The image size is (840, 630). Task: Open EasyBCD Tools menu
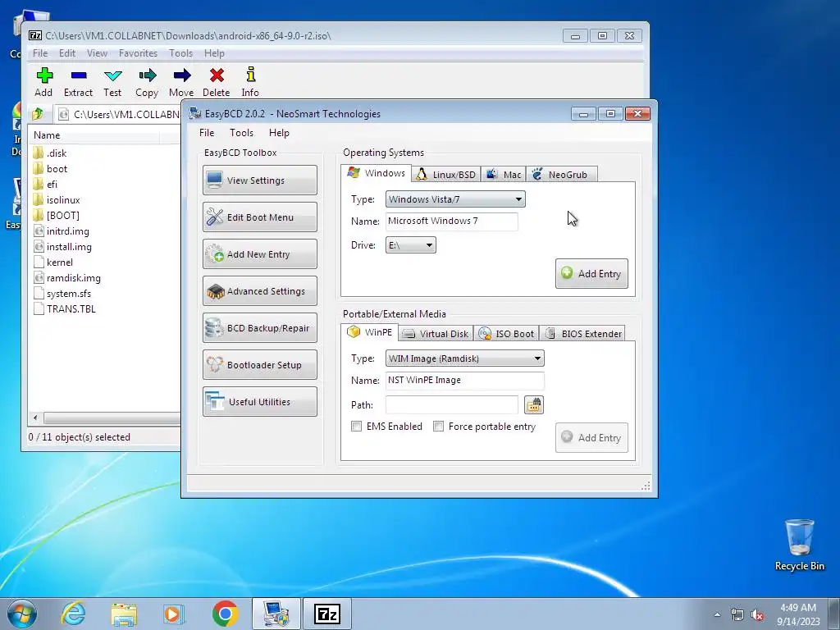coord(242,133)
